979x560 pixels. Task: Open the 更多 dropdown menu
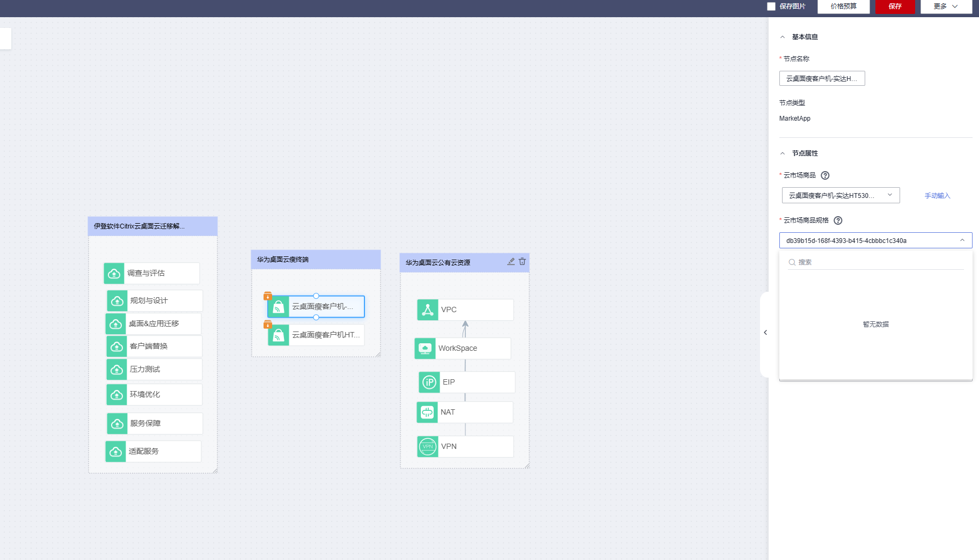click(946, 6)
